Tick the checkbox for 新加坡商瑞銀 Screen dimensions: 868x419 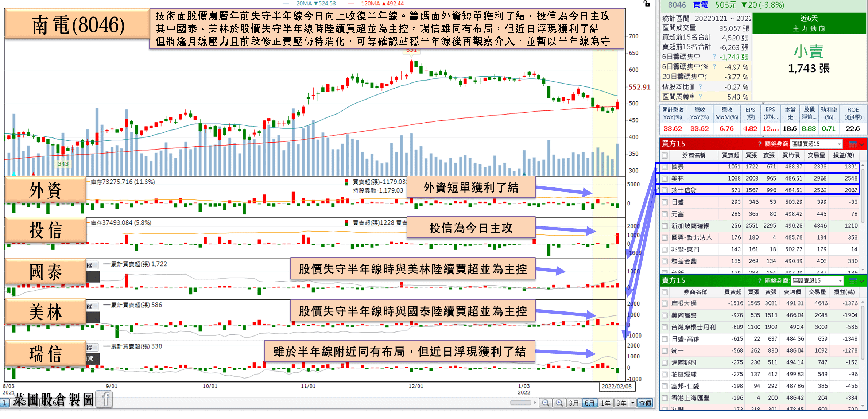[x=665, y=226]
